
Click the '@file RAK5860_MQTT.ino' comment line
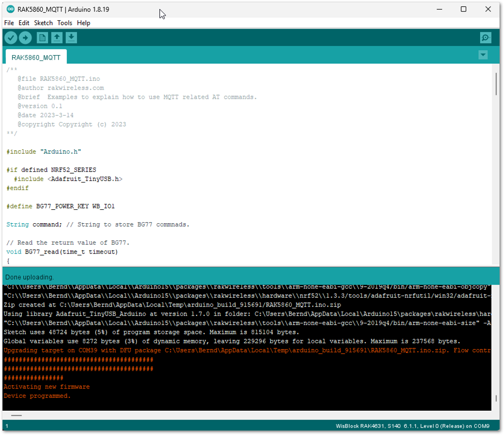(59, 79)
